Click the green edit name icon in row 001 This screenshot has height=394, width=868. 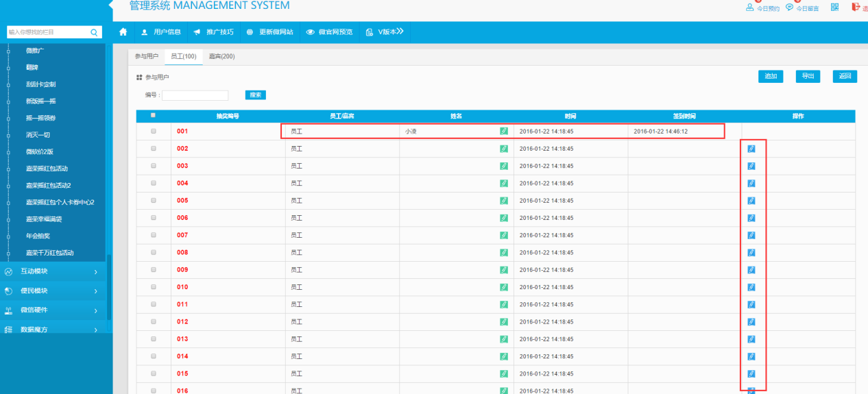click(504, 131)
